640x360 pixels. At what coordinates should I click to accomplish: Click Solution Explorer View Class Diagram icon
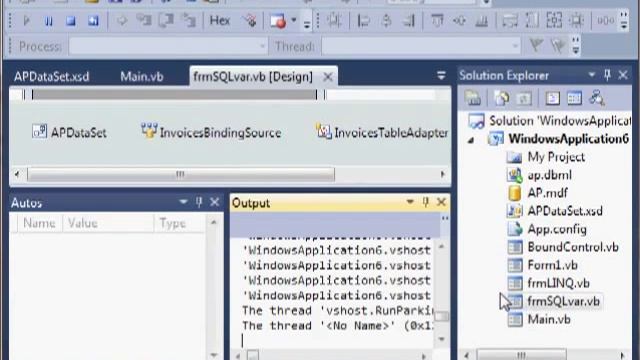(597, 98)
